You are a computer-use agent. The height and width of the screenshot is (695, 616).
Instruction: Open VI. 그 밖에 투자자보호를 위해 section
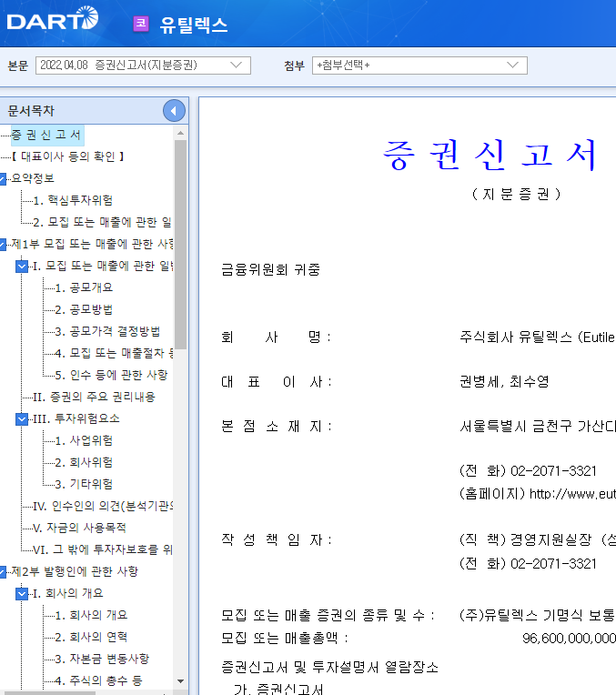(x=103, y=549)
